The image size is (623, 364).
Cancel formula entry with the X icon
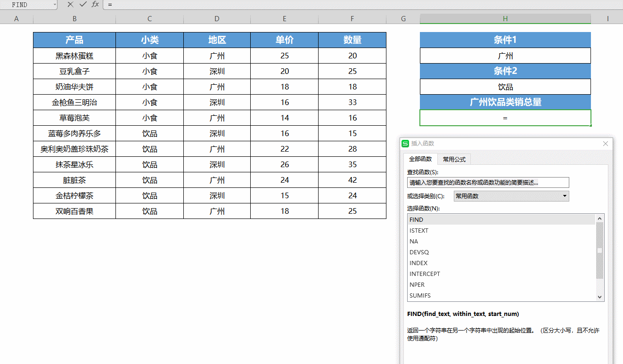(x=70, y=4)
